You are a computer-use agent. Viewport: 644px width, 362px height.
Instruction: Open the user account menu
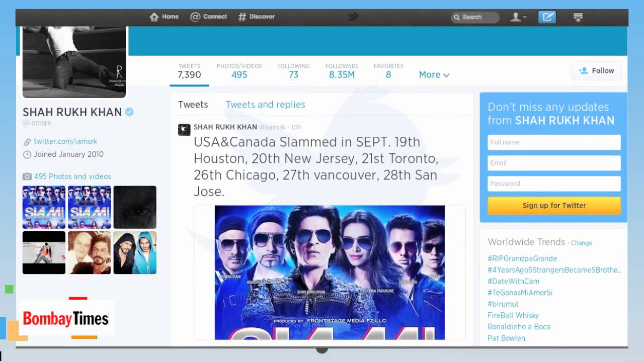518,17
